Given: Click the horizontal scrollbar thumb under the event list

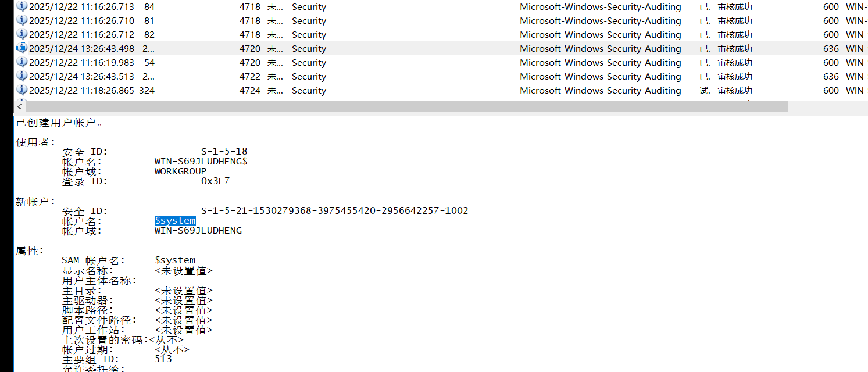Looking at the screenshot, I should [x=407, y=107].
